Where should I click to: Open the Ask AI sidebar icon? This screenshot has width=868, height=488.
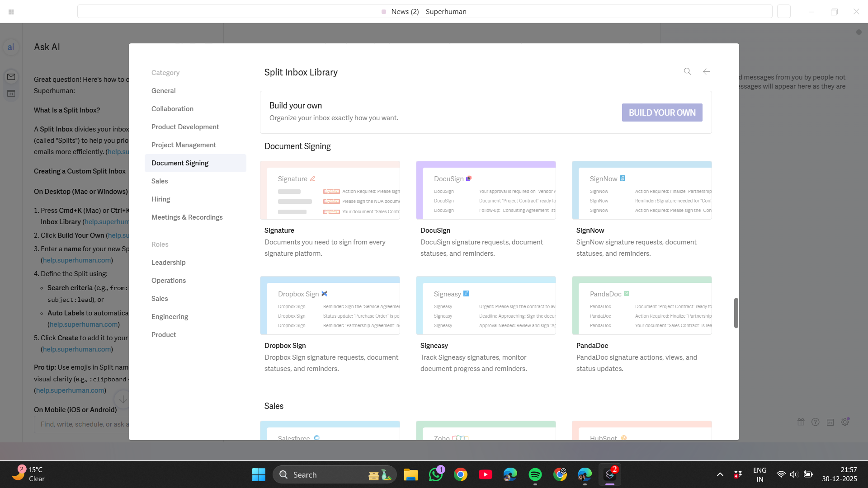pyautogui.click(x=11, y=47)
